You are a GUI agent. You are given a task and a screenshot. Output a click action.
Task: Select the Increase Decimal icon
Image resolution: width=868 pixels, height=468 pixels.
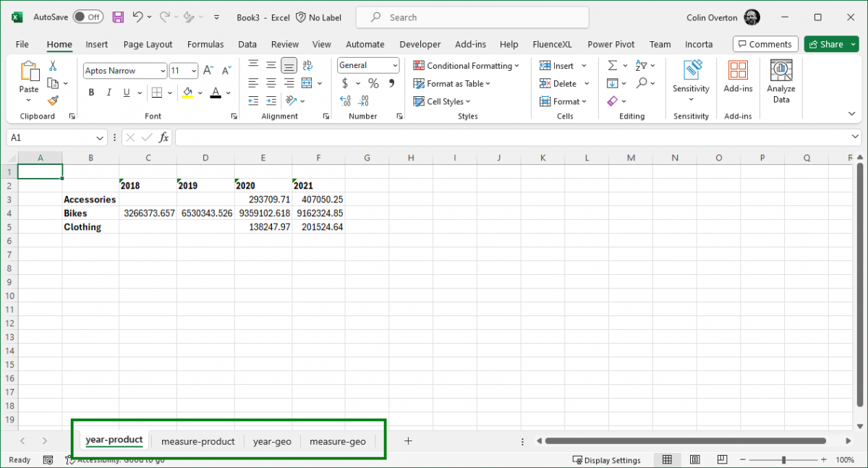(363, 101)
